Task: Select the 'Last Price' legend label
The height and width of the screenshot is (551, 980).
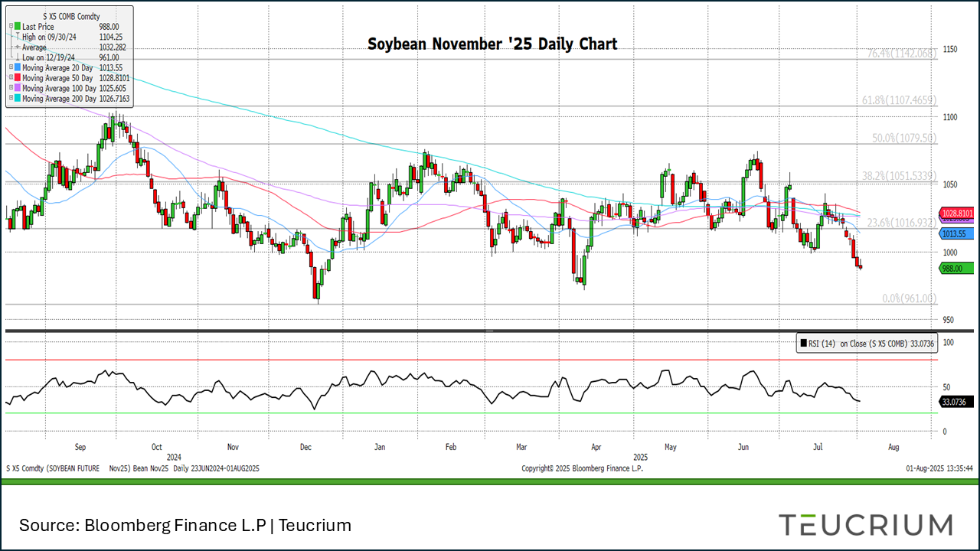Action: click(x=38, y=27)
